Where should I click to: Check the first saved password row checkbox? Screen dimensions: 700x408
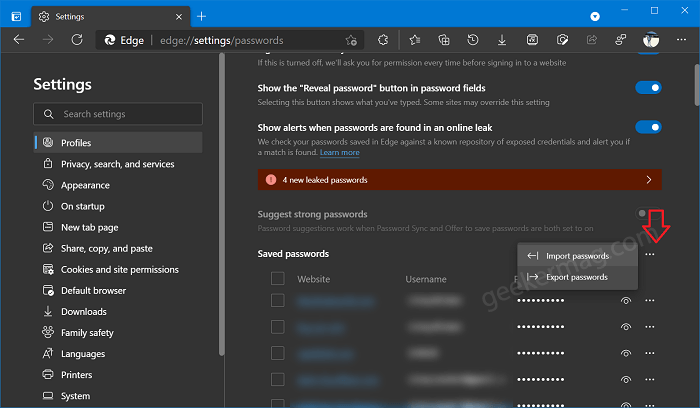278,300
